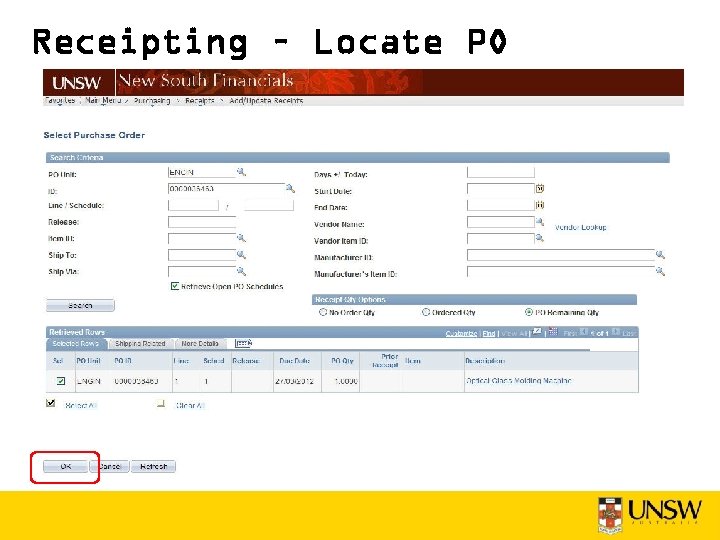Click the PO ID column header

[123, 361]
